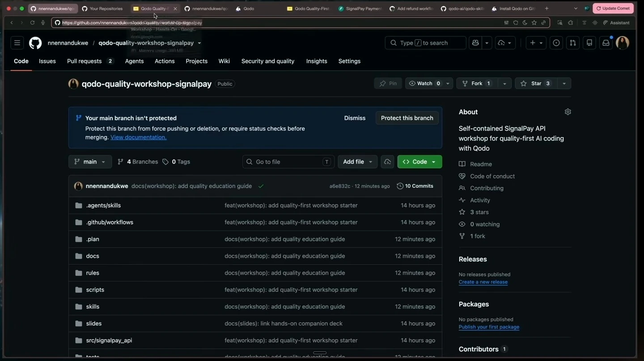View the 10 Commits history
This screenshot has width=644, height=361.
tap(415, 186)
